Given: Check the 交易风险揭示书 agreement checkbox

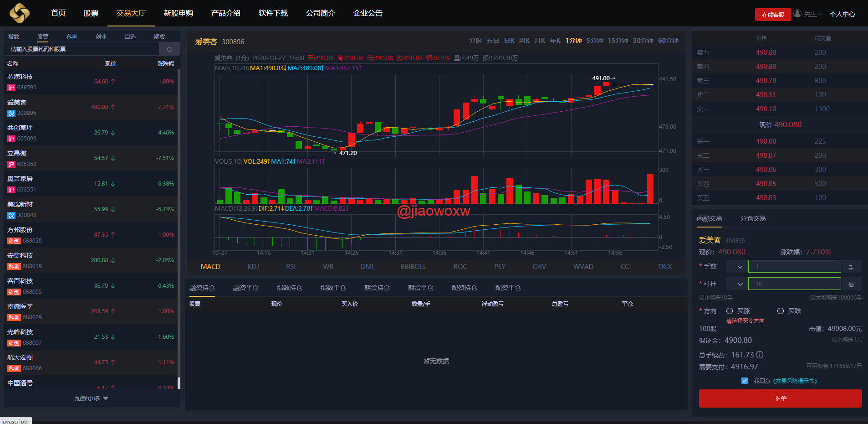Looking at the screenshot, I should point(745,381).
